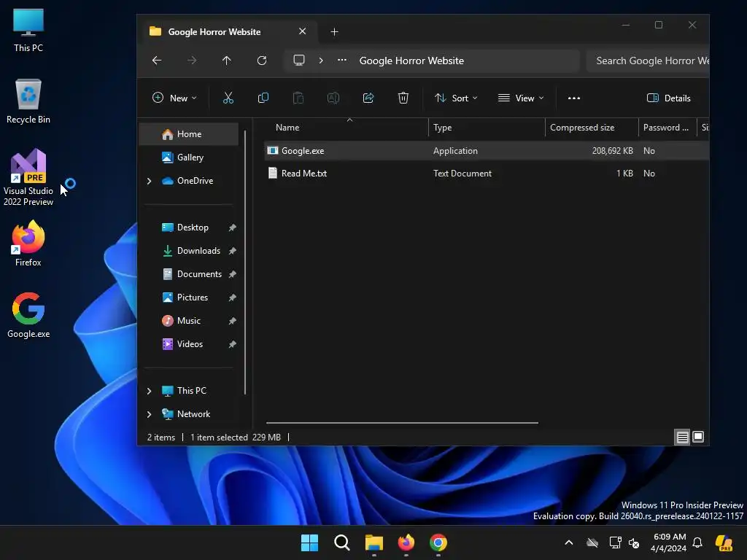
Task: Open Videos folder in sidebar
Action: (x=189, y=344)
